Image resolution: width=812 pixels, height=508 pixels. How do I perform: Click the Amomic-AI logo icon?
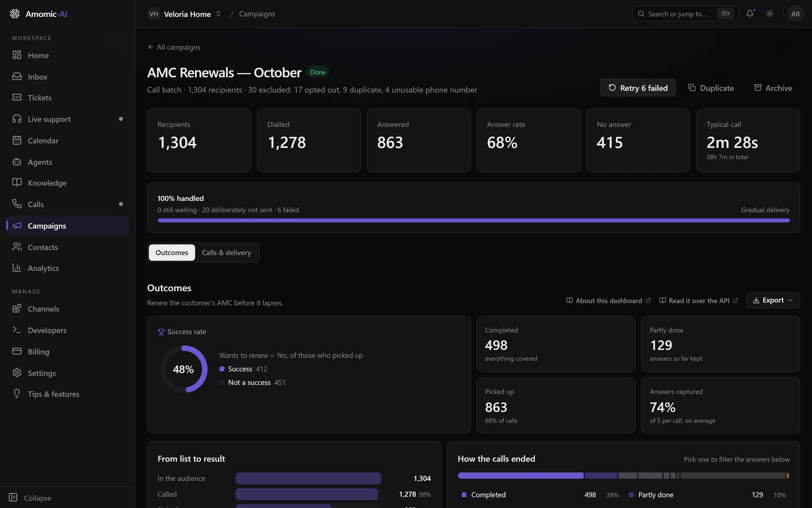coord(15,14)
